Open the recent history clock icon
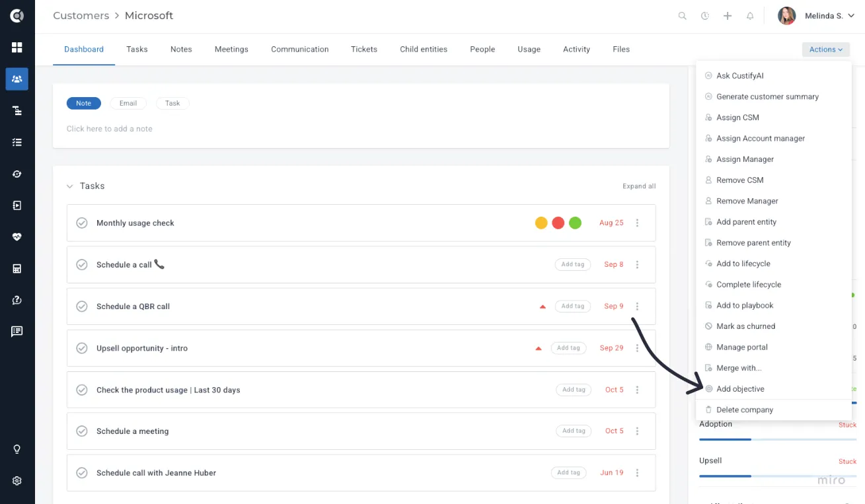Image resolution: width=865 pixels, height=504 pixels. [x=705, y=16]
